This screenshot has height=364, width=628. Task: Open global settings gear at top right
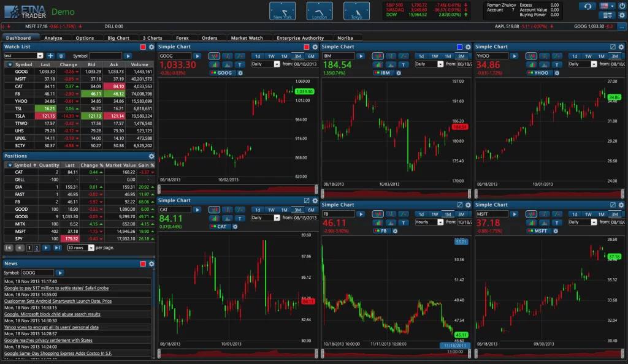click(x=622, y=15)
